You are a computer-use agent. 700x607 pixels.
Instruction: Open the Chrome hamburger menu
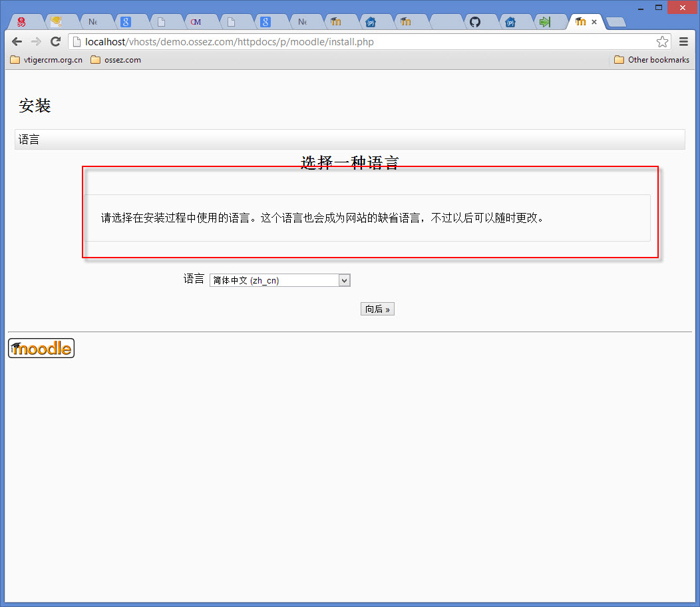coord(683,42)
